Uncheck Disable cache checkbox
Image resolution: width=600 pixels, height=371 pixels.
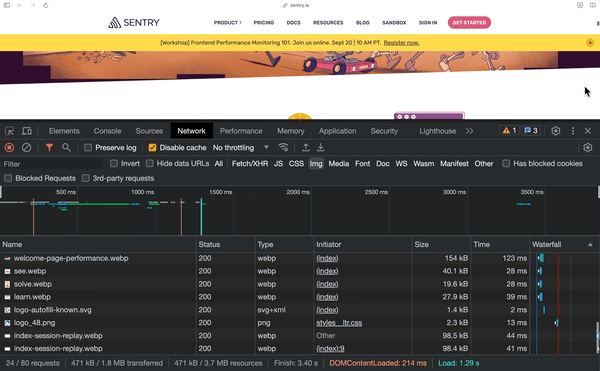(x=152, y=148)
